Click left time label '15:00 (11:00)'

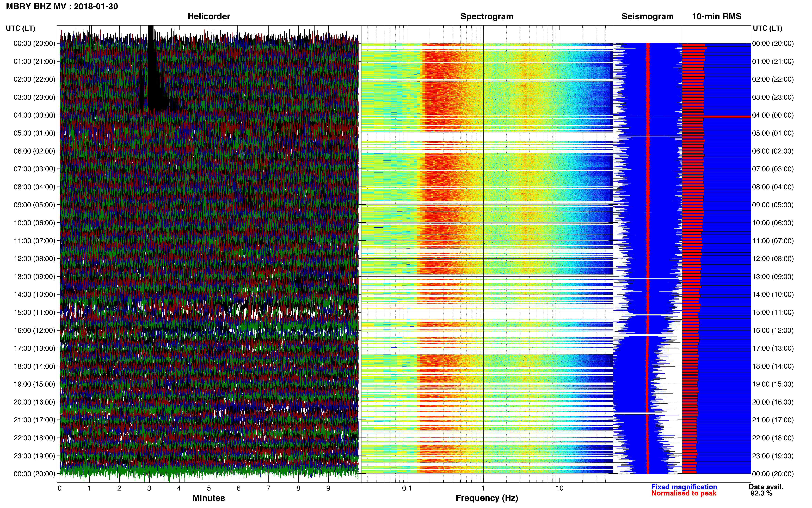pyautogui.click(x=34, y=312)
